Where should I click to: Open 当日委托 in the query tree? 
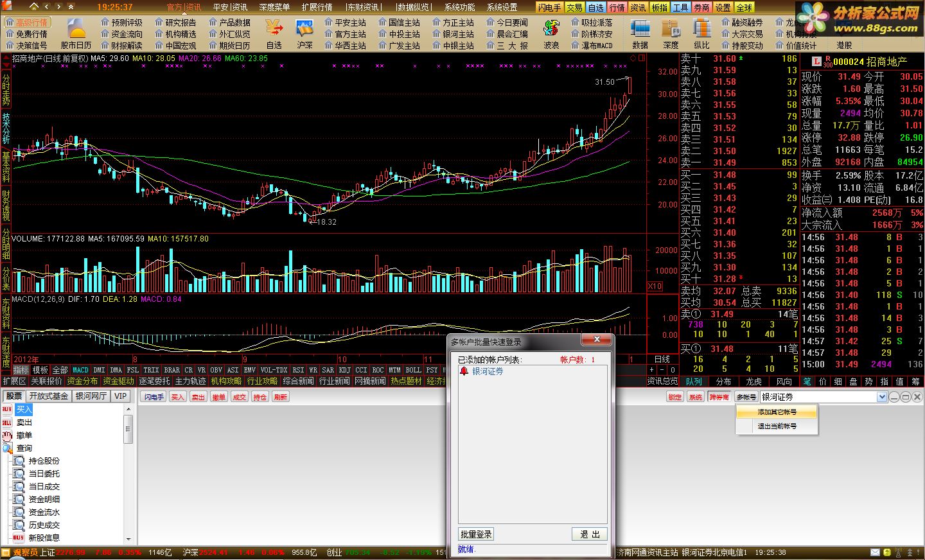click(44, 473)
